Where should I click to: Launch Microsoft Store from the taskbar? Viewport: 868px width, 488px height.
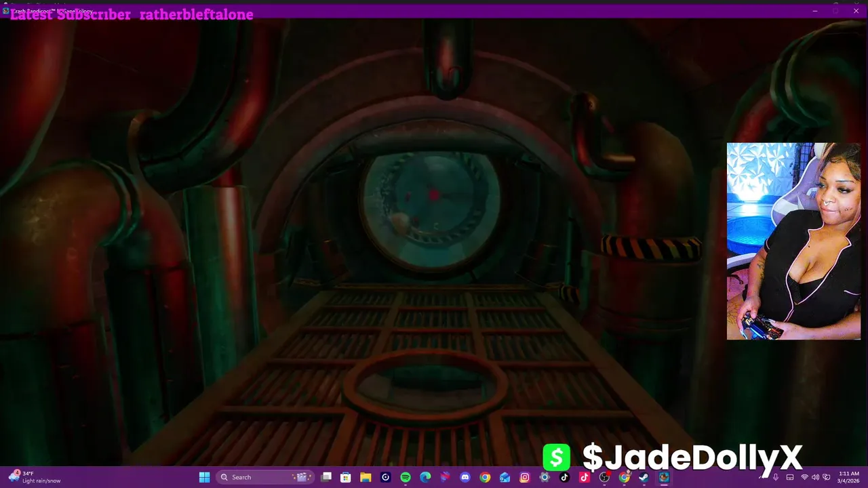[346, 477]
